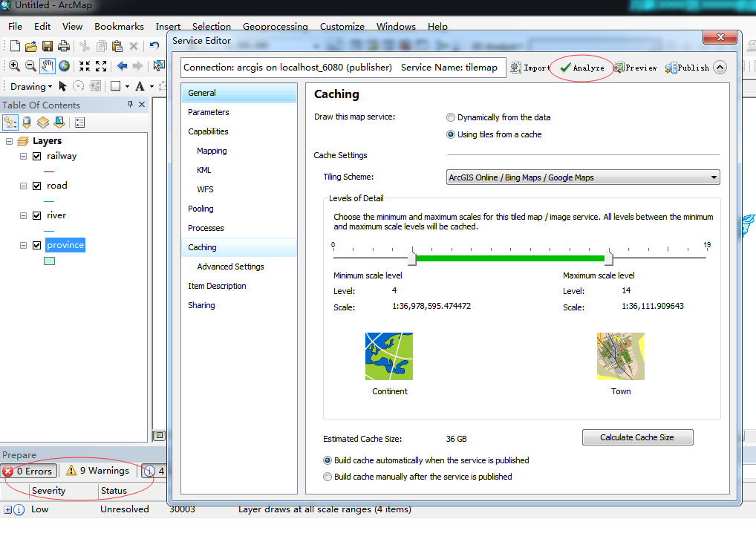Click the Table of Contents Options icon
Screen dimensions: 756x542
80,123
